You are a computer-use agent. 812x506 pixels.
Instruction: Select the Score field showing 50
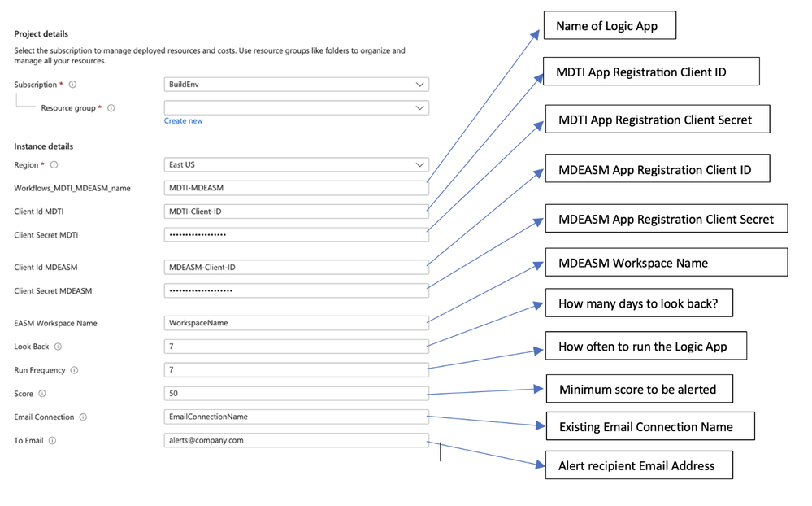[x=296, y=393]
